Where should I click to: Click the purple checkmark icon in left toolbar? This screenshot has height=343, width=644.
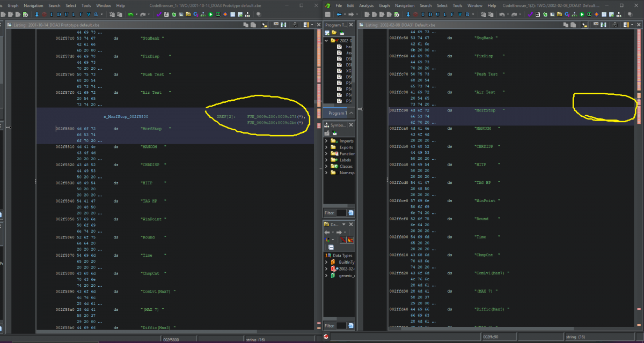point(158,14)
